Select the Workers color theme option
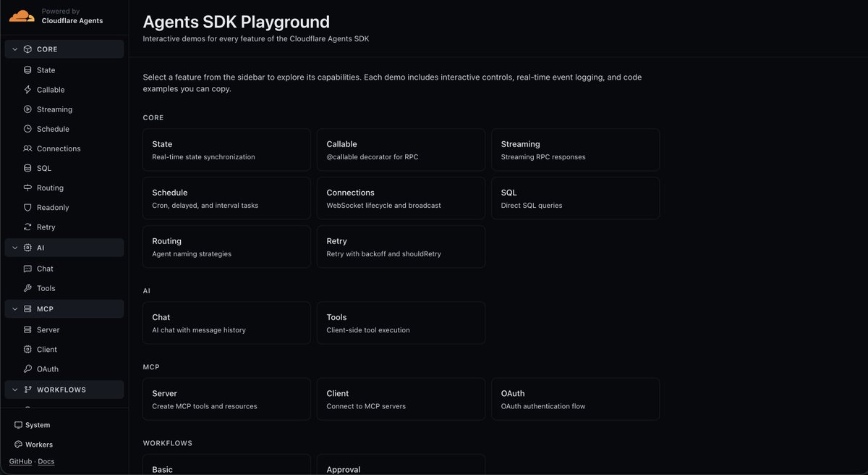Screen dimensions: 868x475 coord(33,445)
